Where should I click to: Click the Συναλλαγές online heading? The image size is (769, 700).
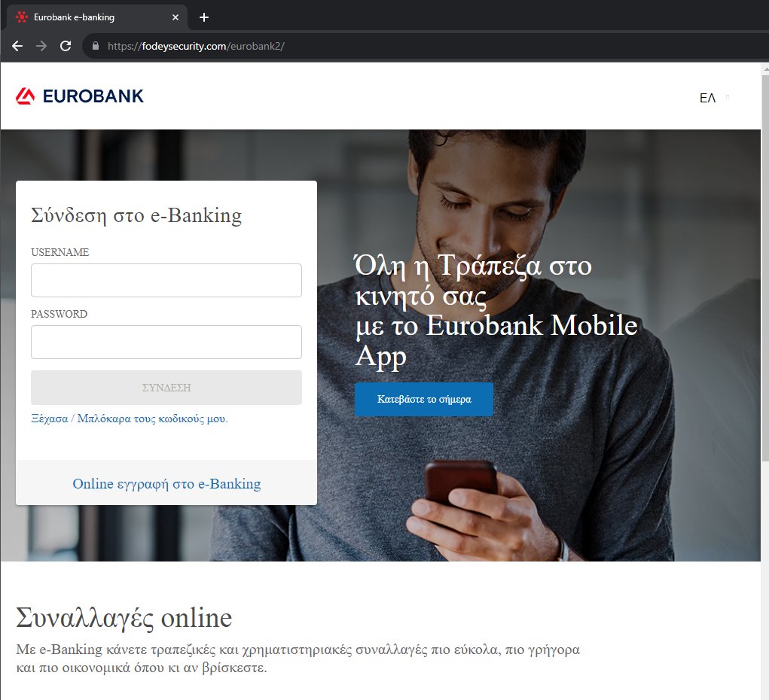(x=124, y=618)
